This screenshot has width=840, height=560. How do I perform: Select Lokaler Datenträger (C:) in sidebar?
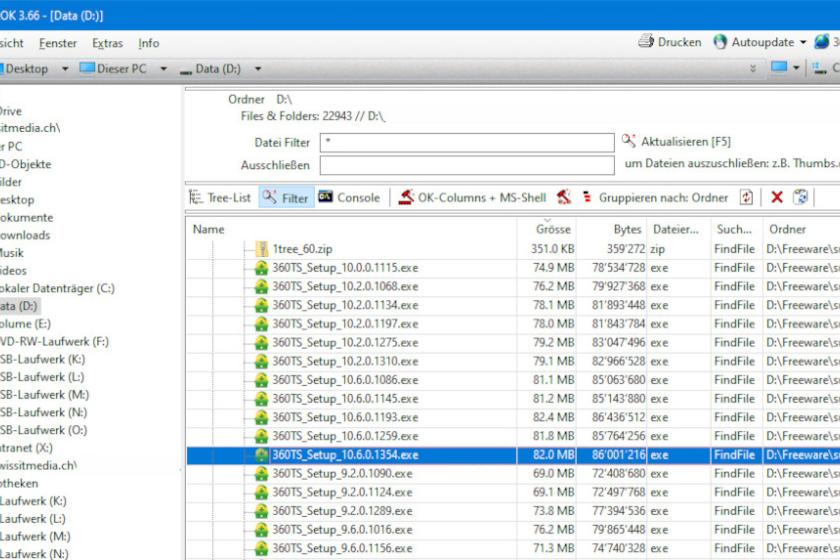57,288
